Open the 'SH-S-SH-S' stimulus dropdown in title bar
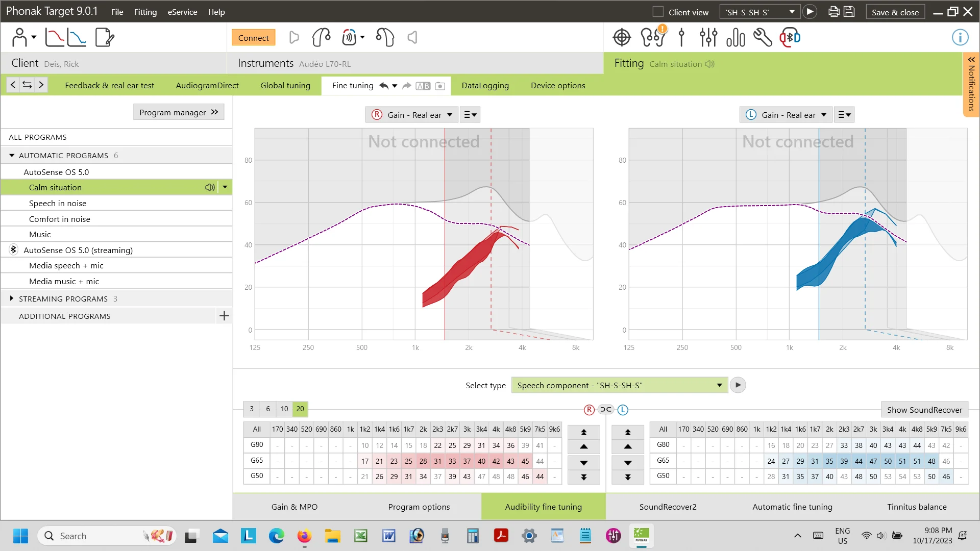 click(x=760, y=12)
